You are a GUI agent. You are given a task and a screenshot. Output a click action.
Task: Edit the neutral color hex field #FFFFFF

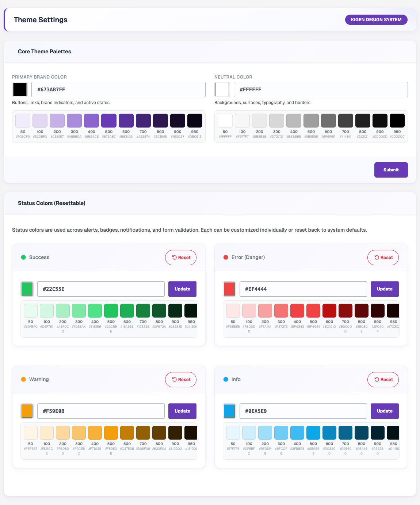coord(321,90)
